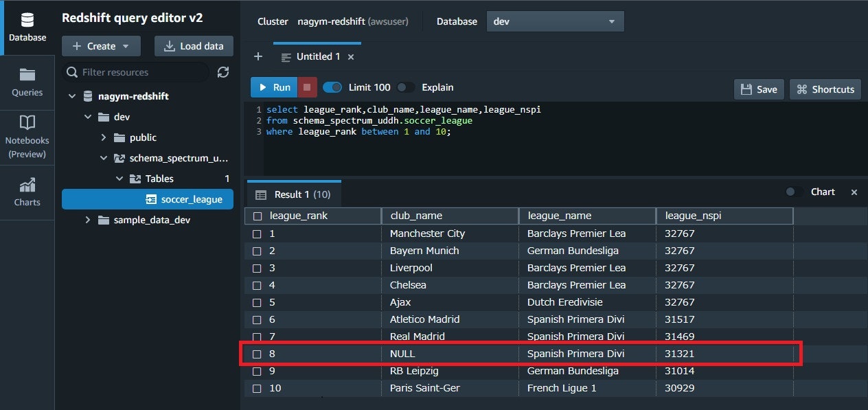Collapse the Tables folder node
The image size is (868, 410).
point(119,179)
